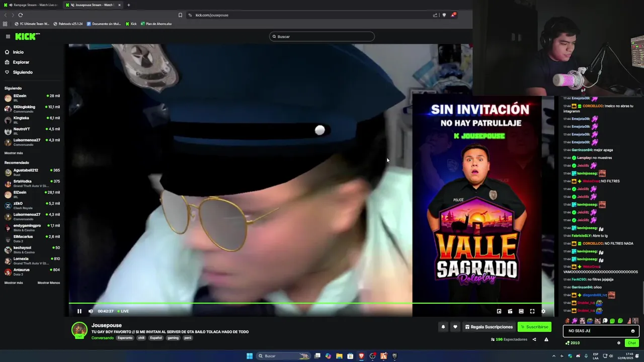The height and width of the screenshot is (362, 644).
Task: Open Lornexia recommended channel
Action: click(32, 260)
